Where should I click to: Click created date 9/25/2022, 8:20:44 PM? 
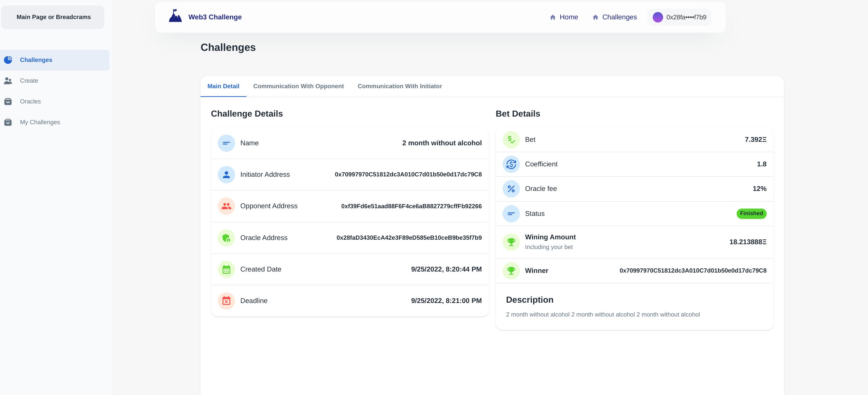pos(446,269)
